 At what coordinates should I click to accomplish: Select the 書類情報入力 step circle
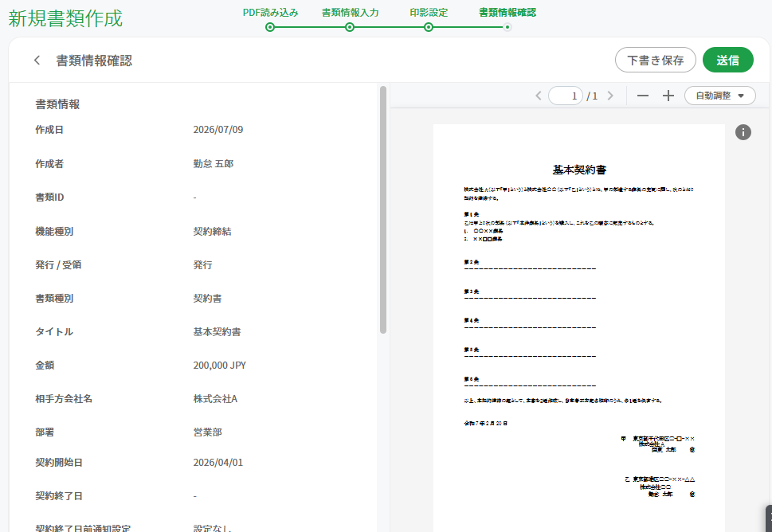350,27
